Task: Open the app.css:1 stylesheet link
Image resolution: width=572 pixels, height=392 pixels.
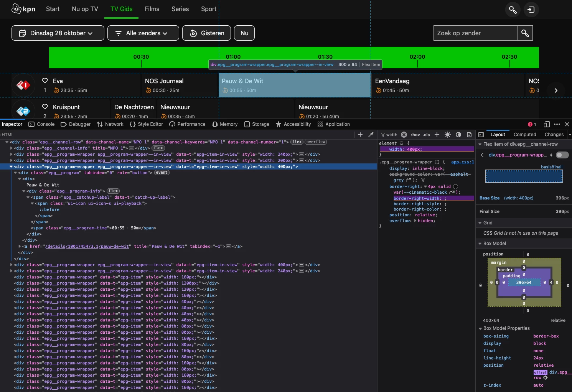Action: click(x=462, y=162)
